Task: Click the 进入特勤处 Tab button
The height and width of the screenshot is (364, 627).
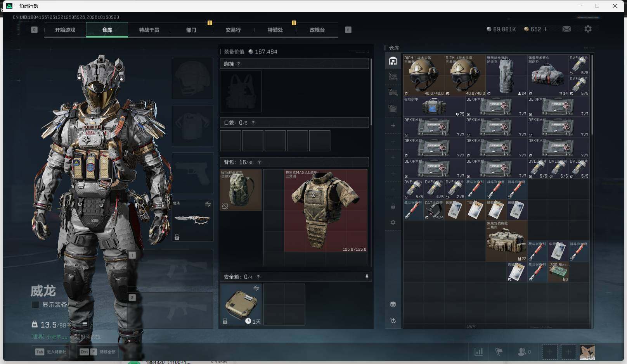Action: coord(51,352)
